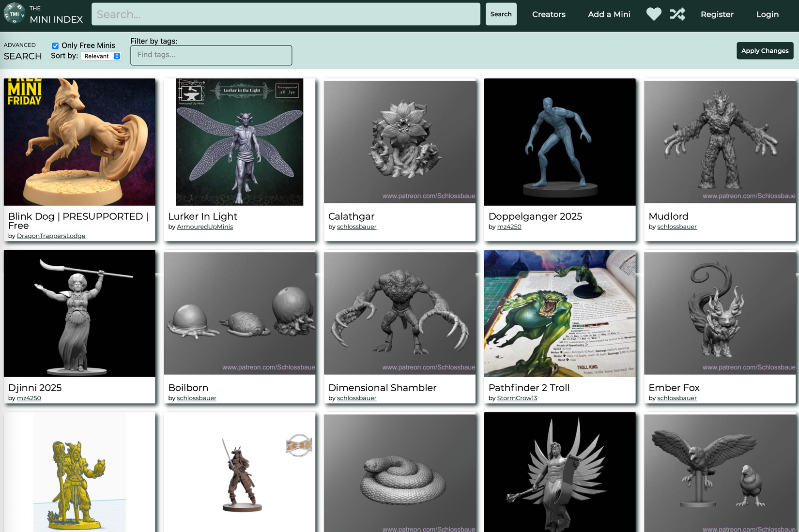Go to Add a Mini
This screenshot has width=799, height=532.
pos(609,14)
